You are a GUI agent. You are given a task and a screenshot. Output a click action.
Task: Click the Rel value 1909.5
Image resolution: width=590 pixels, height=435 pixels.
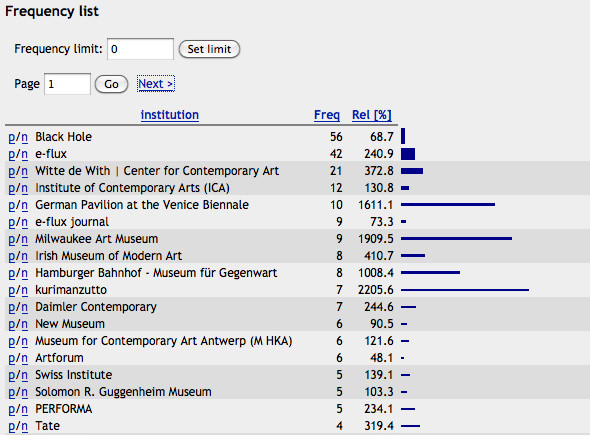376,239
